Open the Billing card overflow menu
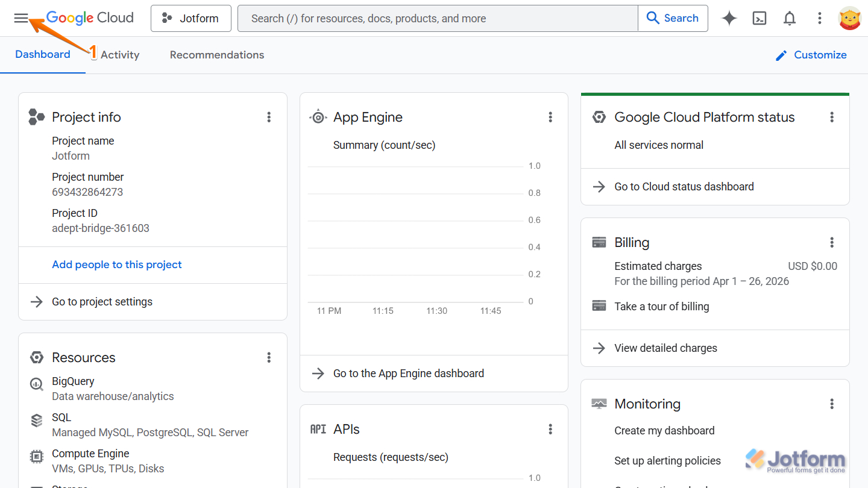The width and height of the screenshot is (868, 488). [832, 242]
